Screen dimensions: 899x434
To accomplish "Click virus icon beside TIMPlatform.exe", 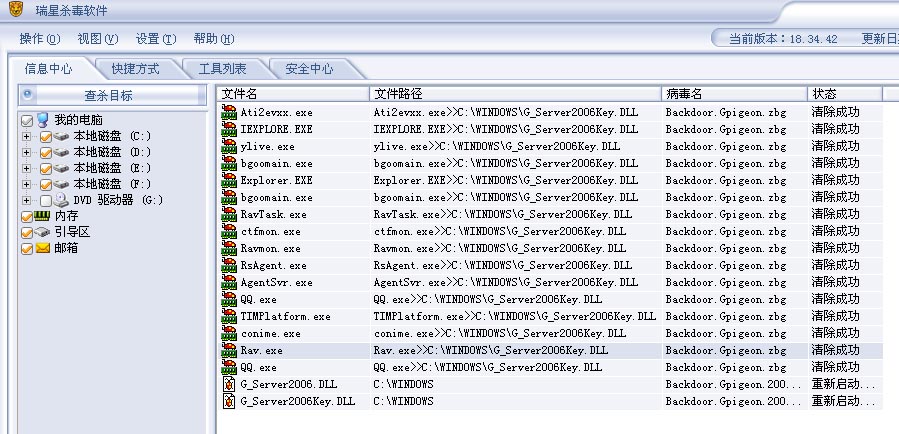I will click(229, 316).
